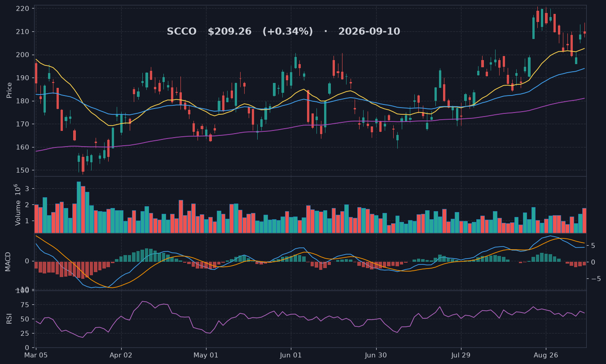Image resolution: width=606 pixels, height=364 pixels.
Task: Click the 50 tick on the RSI axis
Action: pos(25,319)
